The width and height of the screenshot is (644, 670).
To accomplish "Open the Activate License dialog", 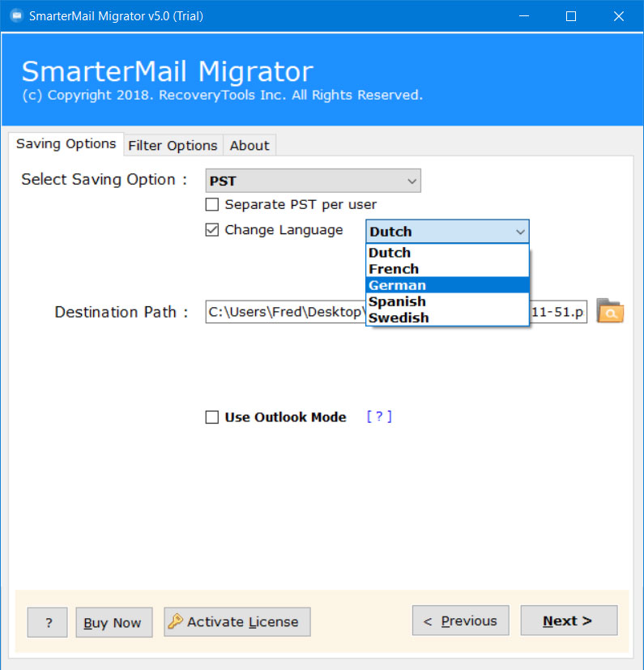I will click(x=237, y=622).
